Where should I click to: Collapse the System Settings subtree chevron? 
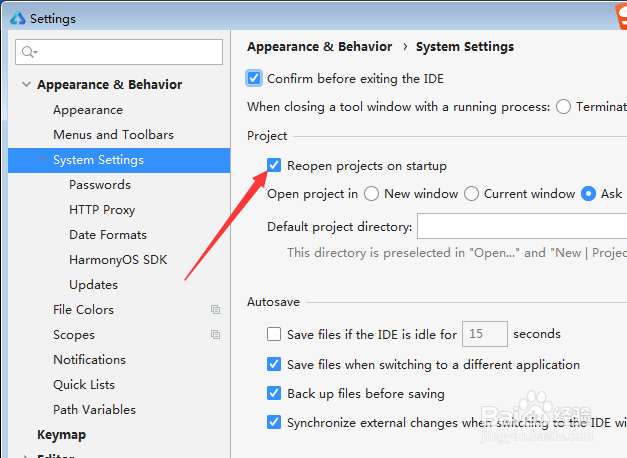coord(42,160)
